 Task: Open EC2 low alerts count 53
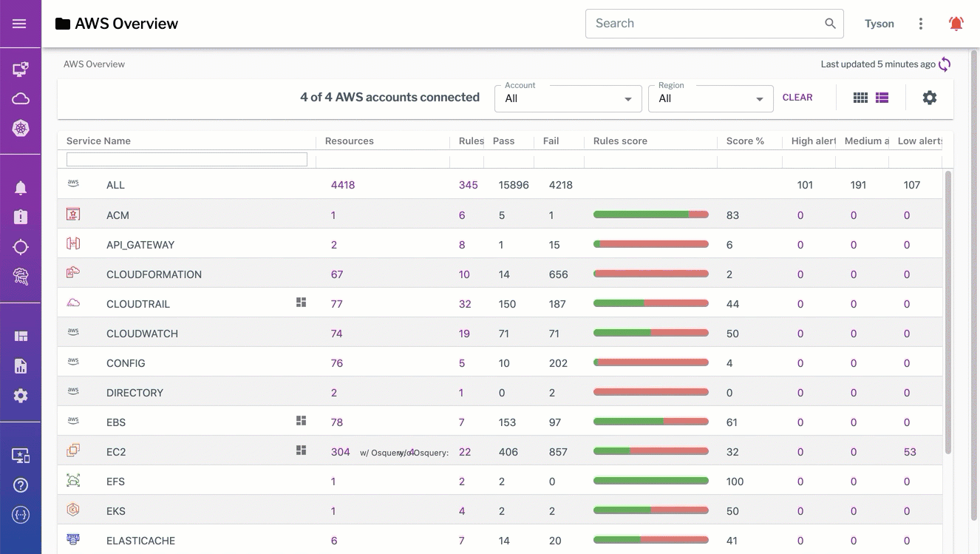[x=910, y=452]
